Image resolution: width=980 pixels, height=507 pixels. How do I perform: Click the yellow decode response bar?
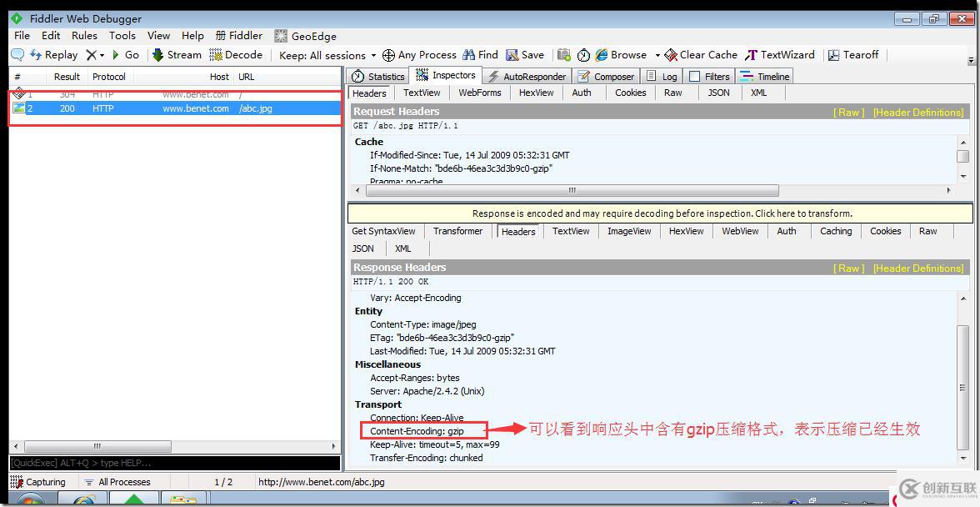point(661,213)
